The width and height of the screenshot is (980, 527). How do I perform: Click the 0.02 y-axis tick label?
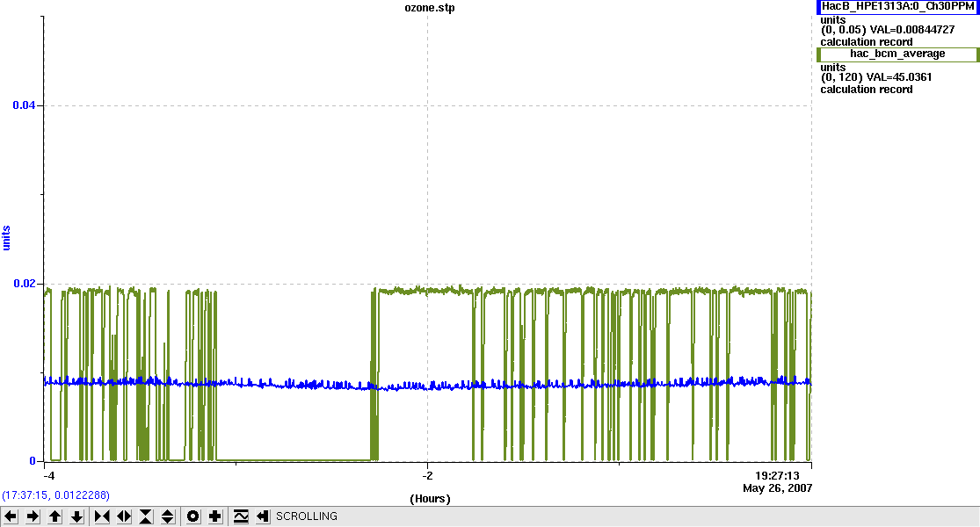click(24, 284)
